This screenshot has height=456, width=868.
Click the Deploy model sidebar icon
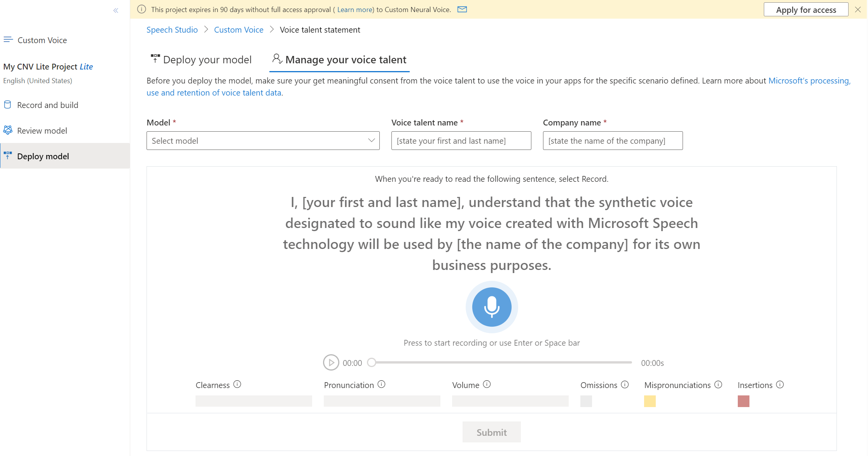click(9, 155)
